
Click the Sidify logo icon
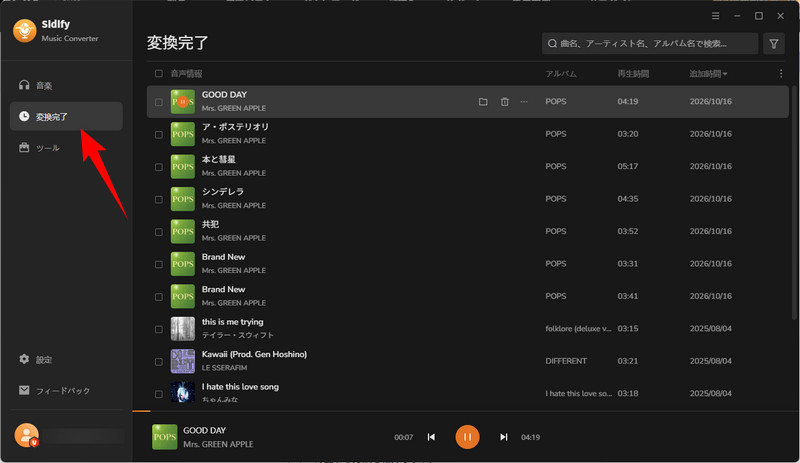click(24, 31)
